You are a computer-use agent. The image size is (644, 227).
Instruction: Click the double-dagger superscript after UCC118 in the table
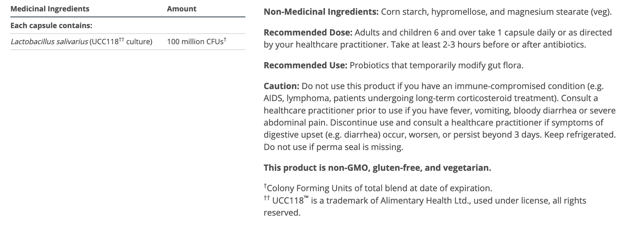coord(122,40)
